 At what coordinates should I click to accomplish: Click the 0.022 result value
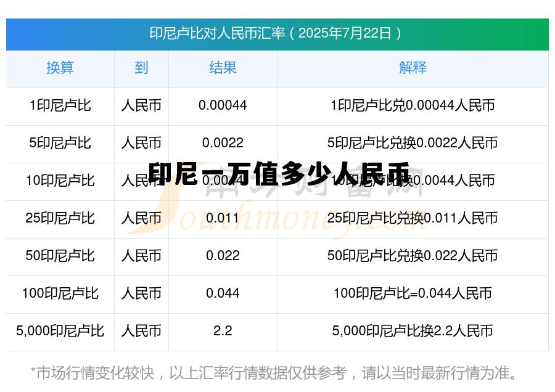coord(223,256)
